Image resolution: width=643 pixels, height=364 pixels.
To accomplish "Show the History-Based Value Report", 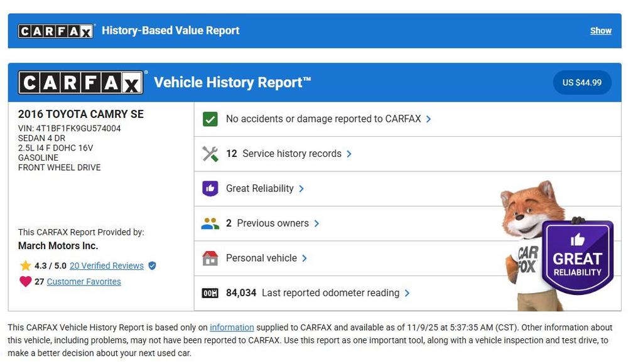I will [x=600, y=31].
